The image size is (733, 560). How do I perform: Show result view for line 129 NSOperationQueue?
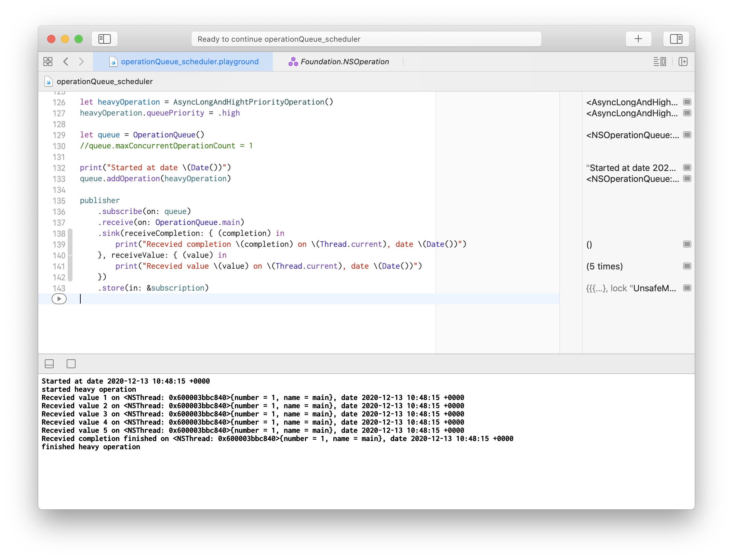(x=687, y=135)
